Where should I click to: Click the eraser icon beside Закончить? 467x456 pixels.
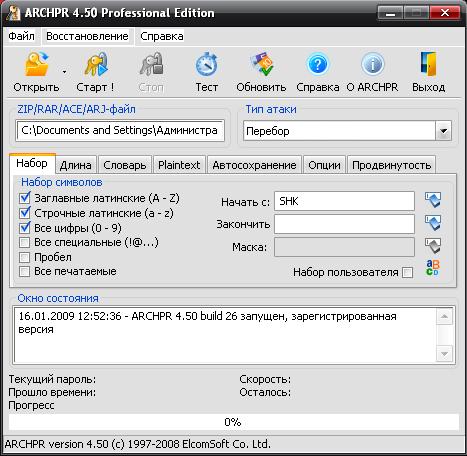pyautogui.click(x=433, y=223)
